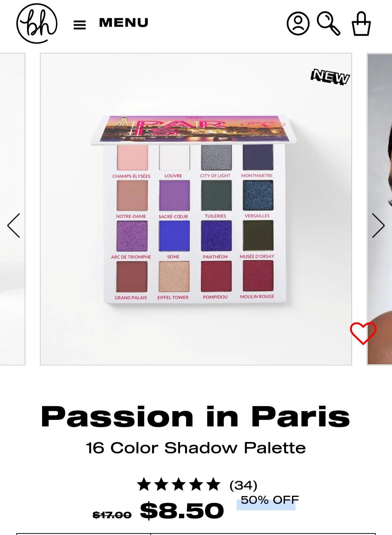This screenshot has height=535, width=392.
Task: Click the Passion in Paris product title
Action: tap(196, 416)
